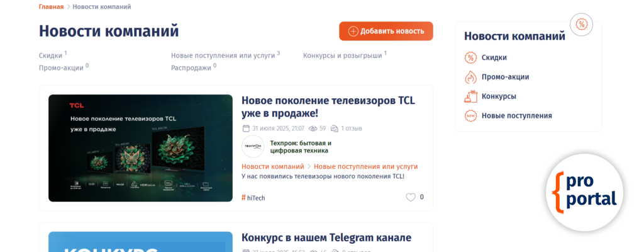This screenshot has height=252, width=644.
Task: Select the Промо-акции filter above the list
Action: tap(61, 67)
